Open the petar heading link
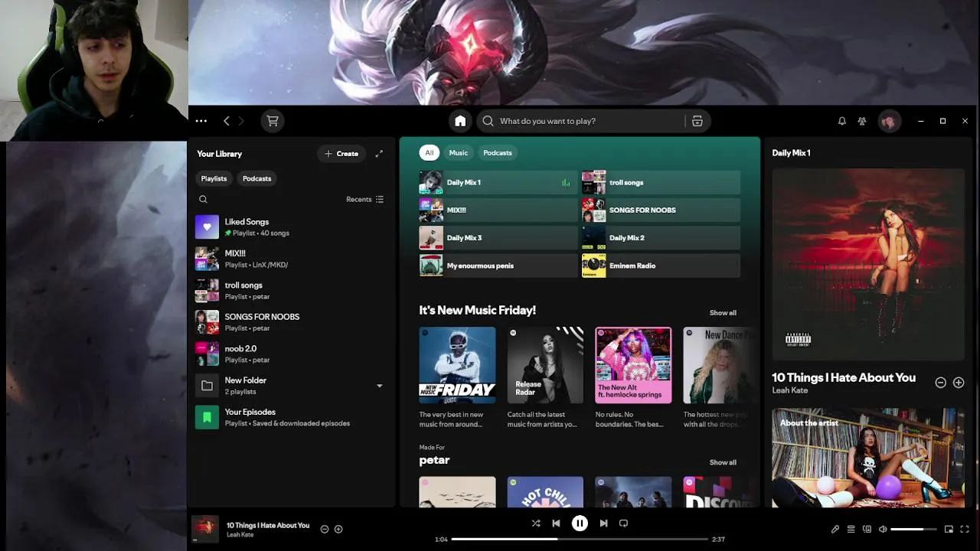 [x=434, y=460]
